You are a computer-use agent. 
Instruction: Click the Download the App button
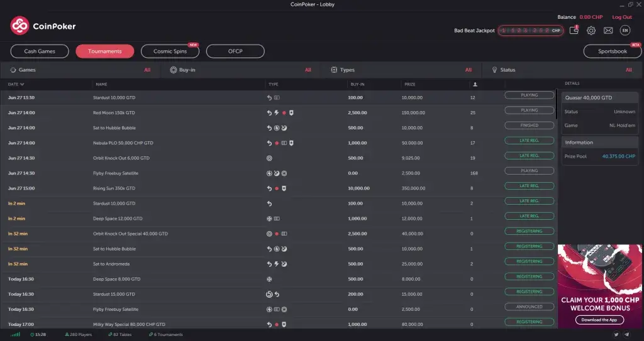(599, 320)
